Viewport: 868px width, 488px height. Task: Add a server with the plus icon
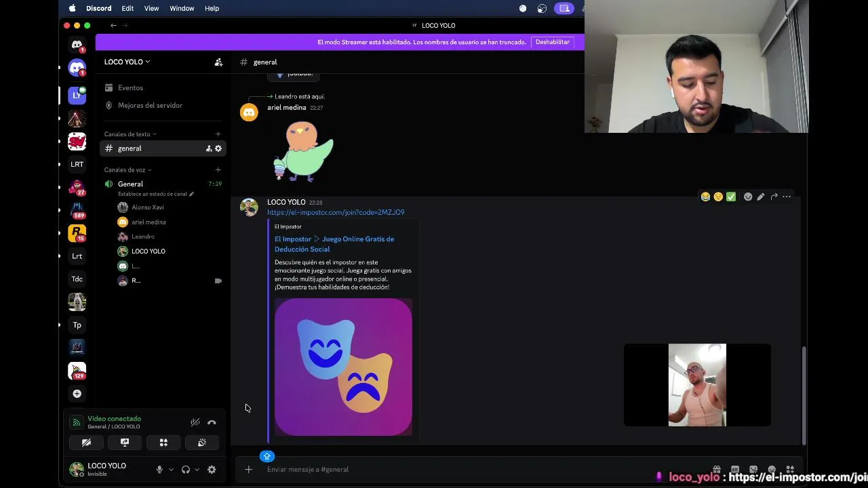[x=77, y=394]
